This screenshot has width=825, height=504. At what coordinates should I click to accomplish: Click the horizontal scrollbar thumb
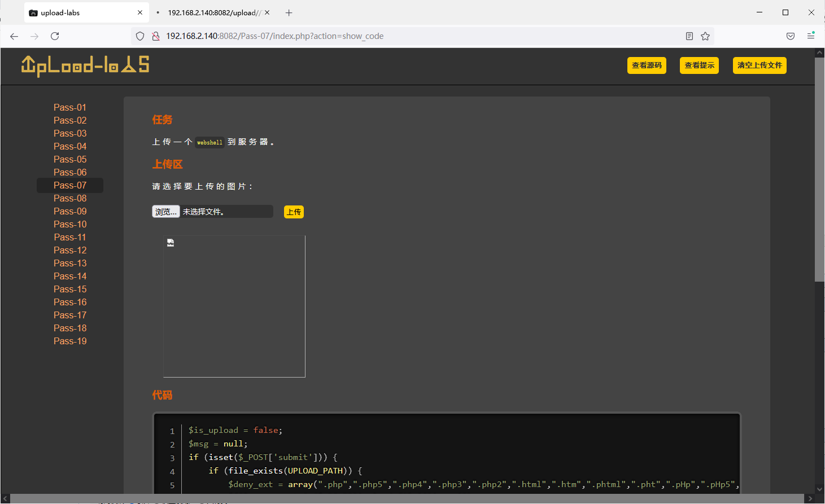(407, 499)
